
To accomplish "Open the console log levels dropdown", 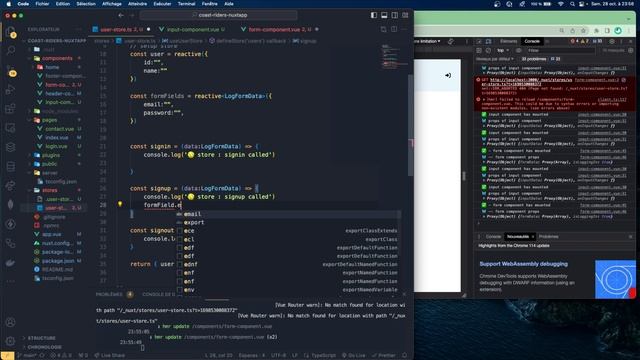I will click(x=495, y=59).
